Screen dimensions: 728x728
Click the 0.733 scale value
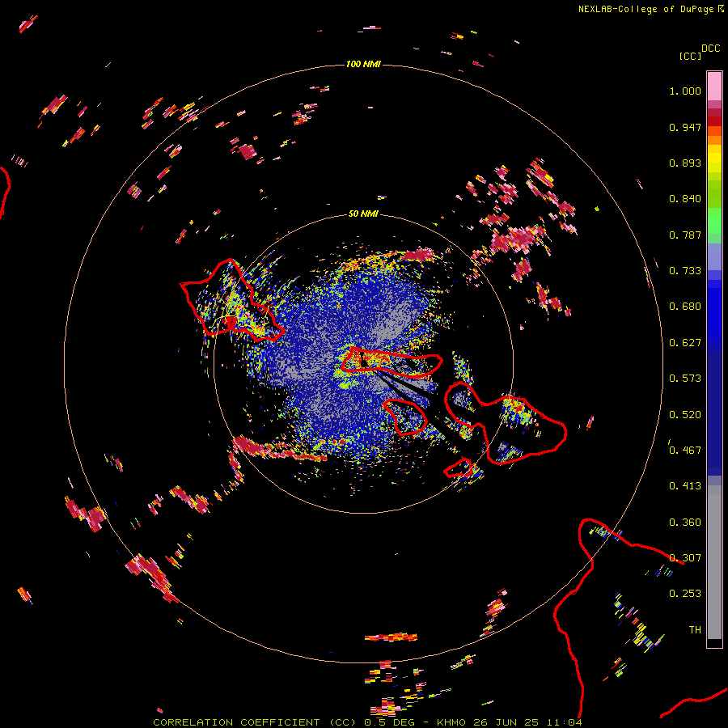coord(685,271)
